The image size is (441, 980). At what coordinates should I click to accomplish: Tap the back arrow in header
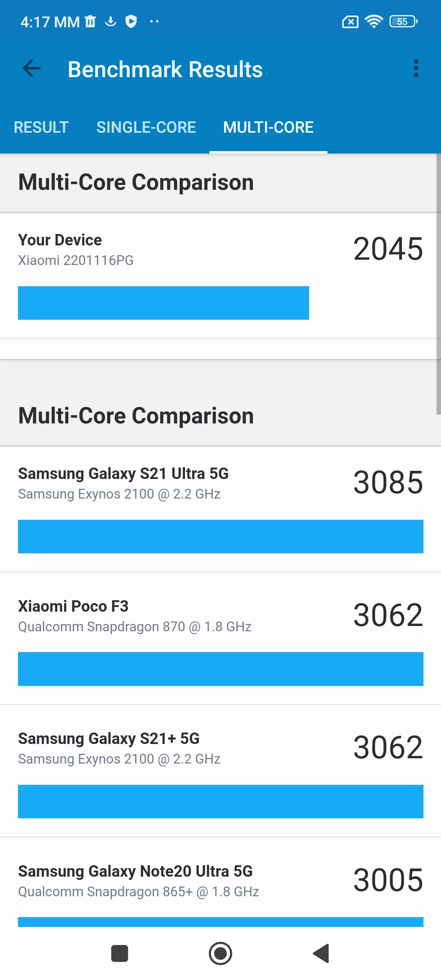tap(32, 69)
